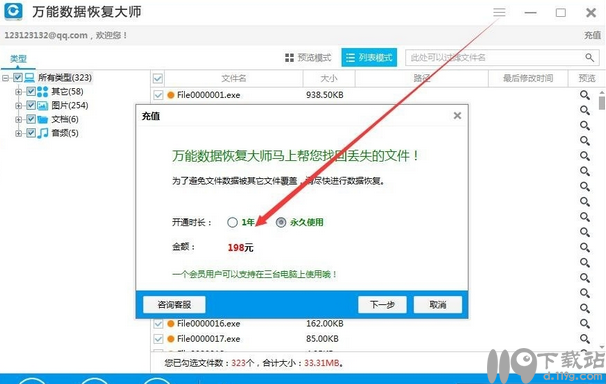Preview File0000016.exe with magnifier icon
The width and height of the screenshot is (606, 384).
[585, 323]
